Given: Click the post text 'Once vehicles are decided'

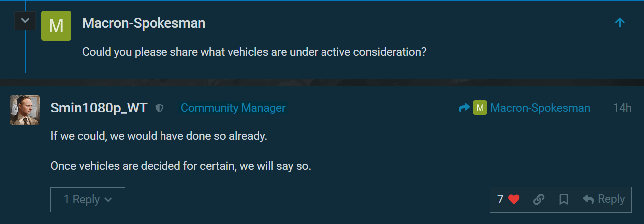Looking at the screenshot, I should [x=180, y=166].
